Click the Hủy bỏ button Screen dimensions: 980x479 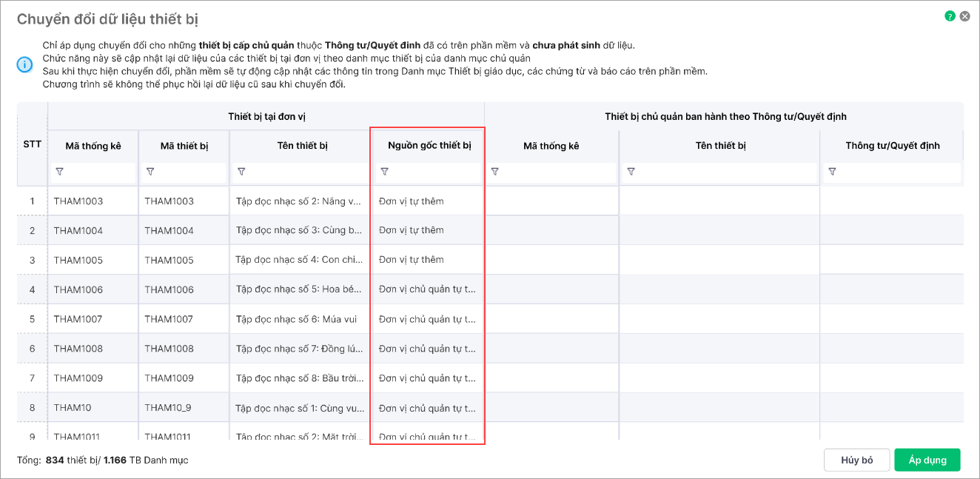(857, 460)
